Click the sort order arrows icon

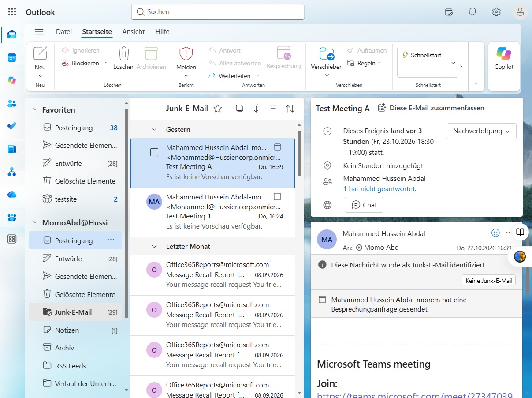(290, 109)
